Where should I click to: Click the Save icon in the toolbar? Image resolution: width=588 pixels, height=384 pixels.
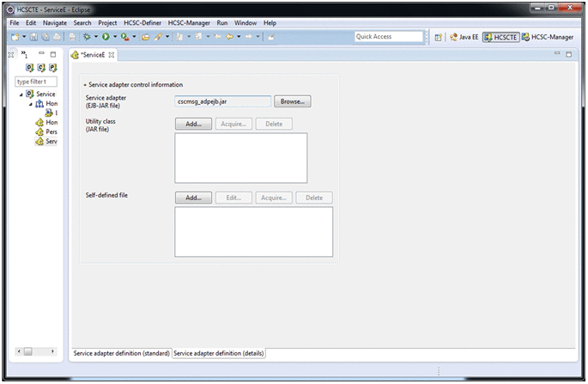[32, 38]
